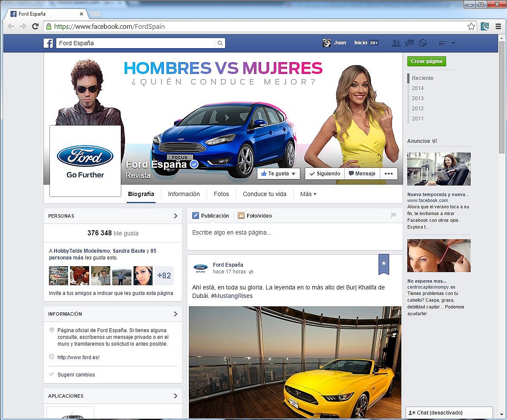Open the messages icon in top bar
This screenshot has height=420, width=507.
pyautogui.click(x=409, y=43)
